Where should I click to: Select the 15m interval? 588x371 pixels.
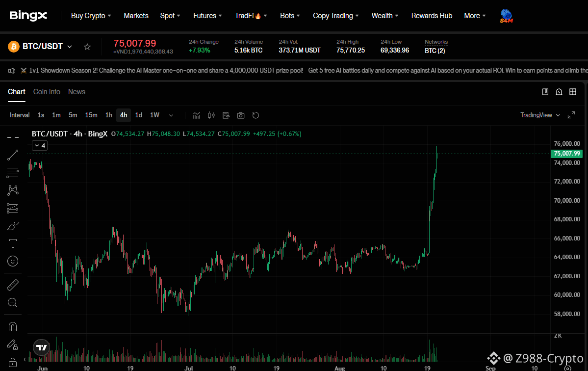pyautogui.click(x=91, y=115)
